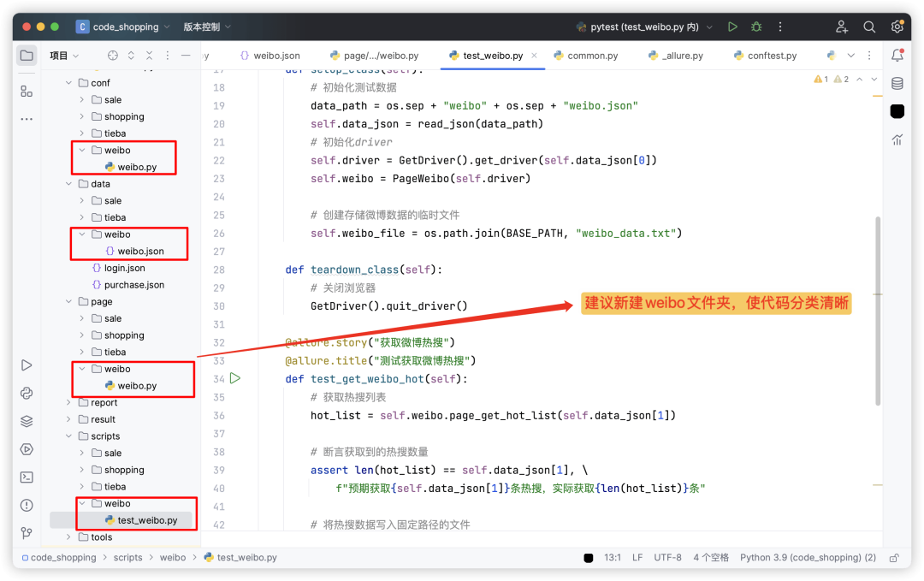Run pytest via the green play icon

[732, 26]
